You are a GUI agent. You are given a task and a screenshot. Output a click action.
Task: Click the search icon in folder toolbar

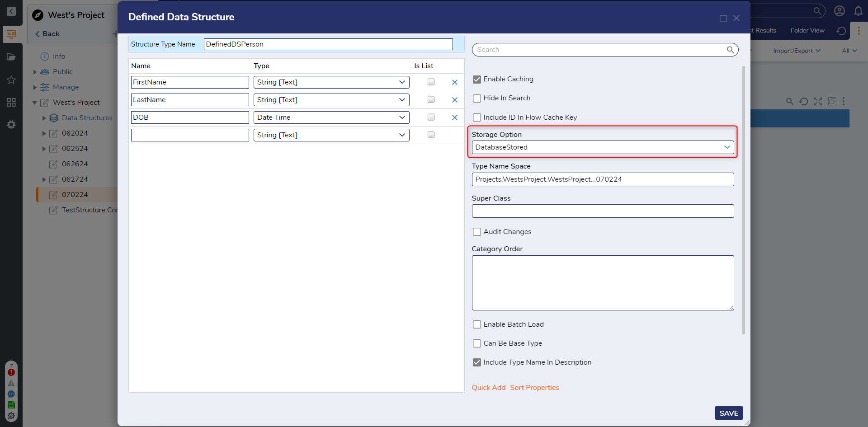[x=789, y=101]
